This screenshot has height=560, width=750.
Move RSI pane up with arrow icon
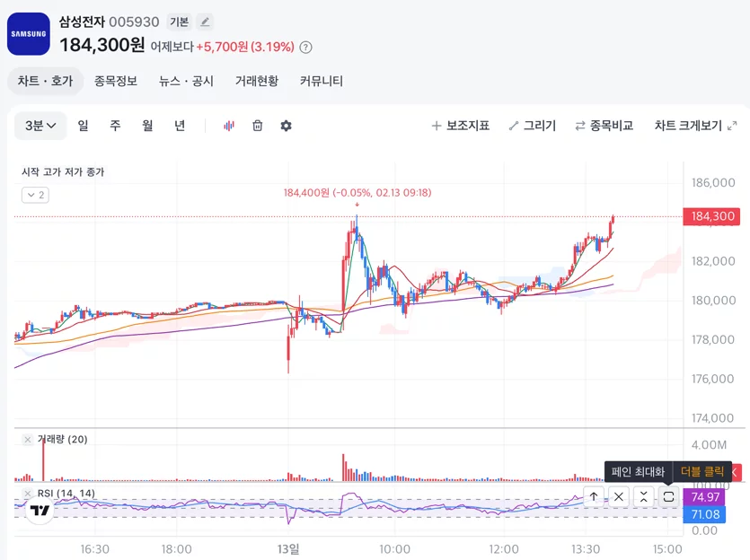(594, 496)
